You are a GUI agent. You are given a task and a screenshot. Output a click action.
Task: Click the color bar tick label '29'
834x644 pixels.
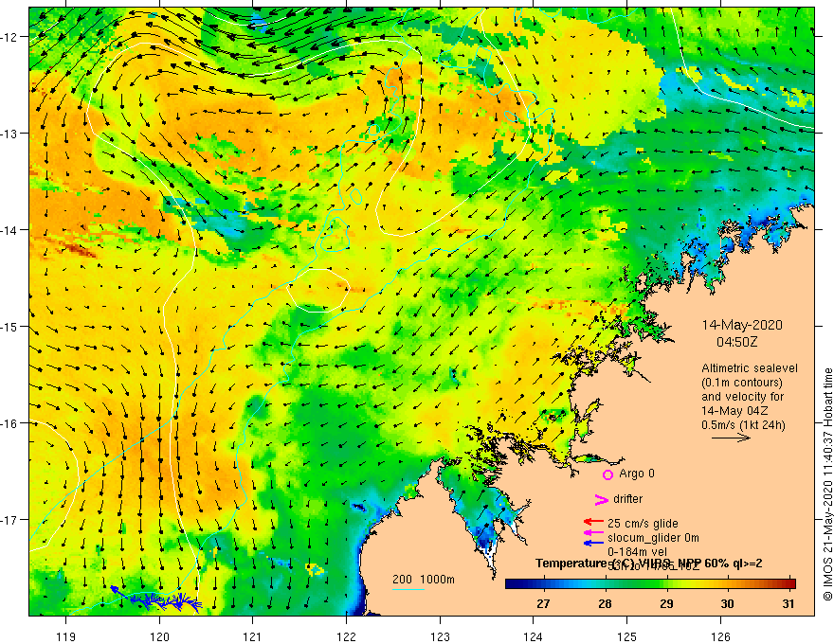coord(666,603)
